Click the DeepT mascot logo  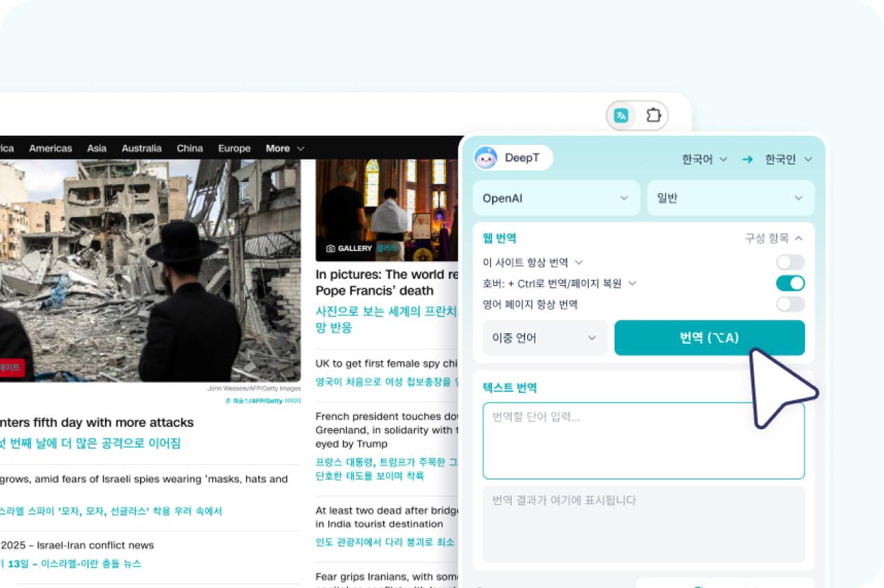(x=486, y=158)
